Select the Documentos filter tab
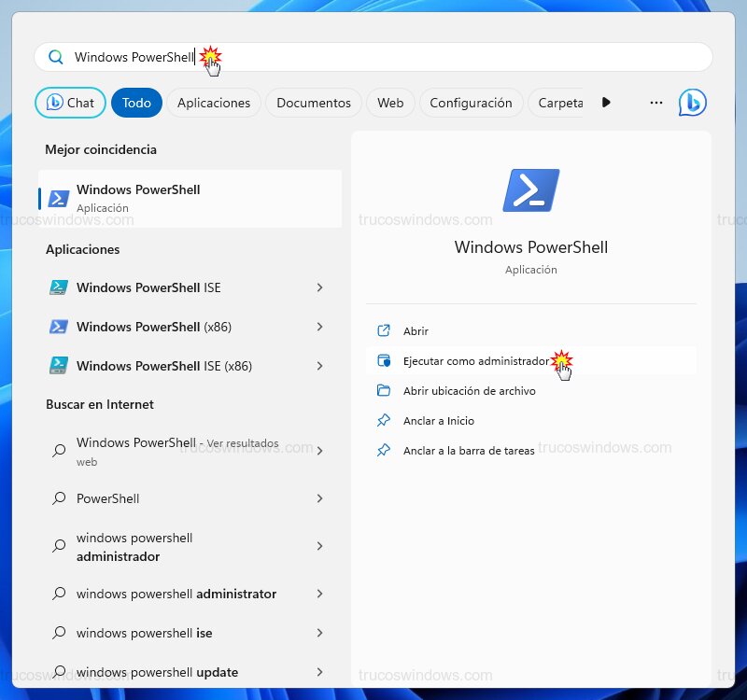This screenshot has height=700, width=747. (x=313, y=103)
